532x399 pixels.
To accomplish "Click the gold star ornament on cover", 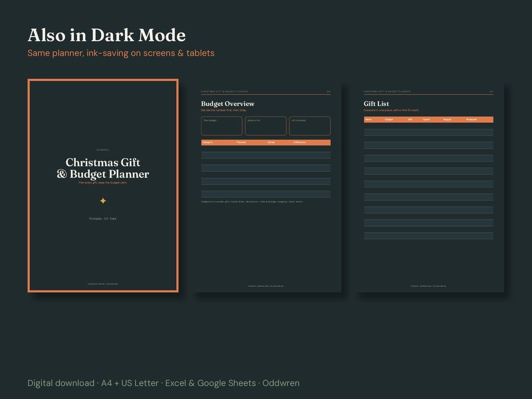I will point(103,201).
